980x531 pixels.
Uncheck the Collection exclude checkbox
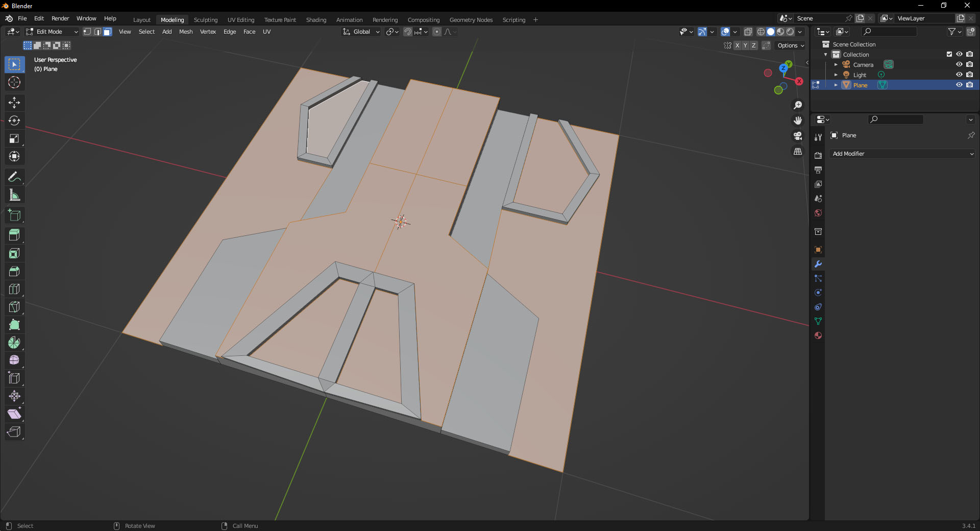(x=949, y=54)
